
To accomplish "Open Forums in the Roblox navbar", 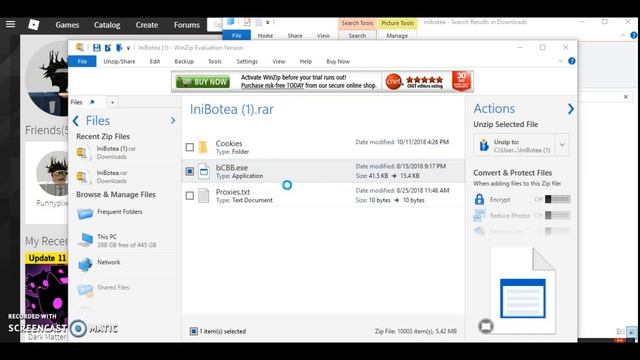I will [x=187, y=25].
